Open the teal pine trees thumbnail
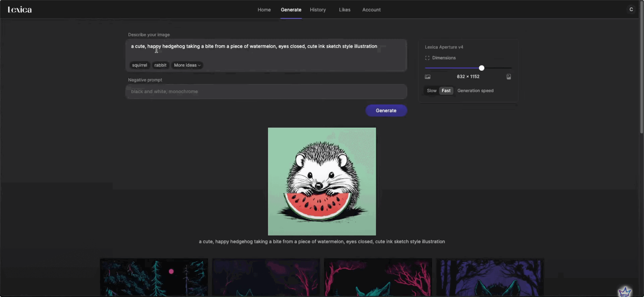This screenshot has height=297, width=644. pos(154,277)
